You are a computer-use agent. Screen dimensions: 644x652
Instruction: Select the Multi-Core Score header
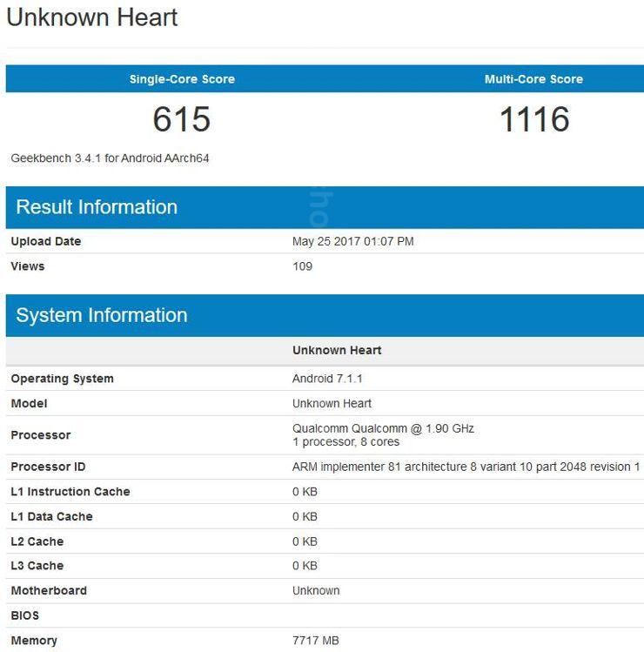tap(533, 79)
